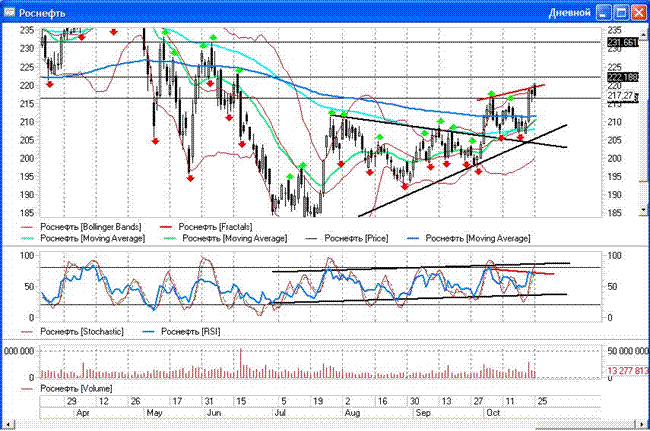Click the May month label on time axis
The image size is (650, 431).
pyautogui.click(x=154, y=413)
